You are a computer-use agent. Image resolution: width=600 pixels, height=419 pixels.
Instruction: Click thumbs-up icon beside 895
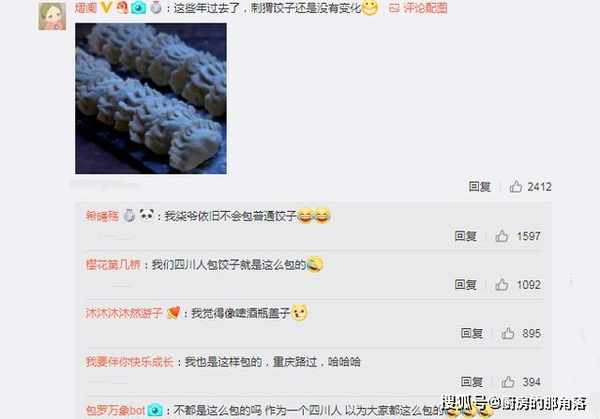508,333
